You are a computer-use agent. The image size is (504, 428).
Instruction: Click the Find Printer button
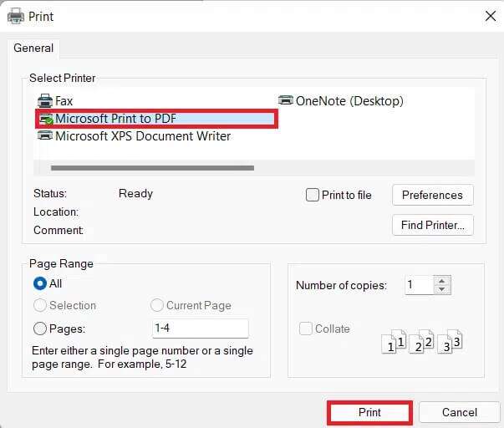432,225
